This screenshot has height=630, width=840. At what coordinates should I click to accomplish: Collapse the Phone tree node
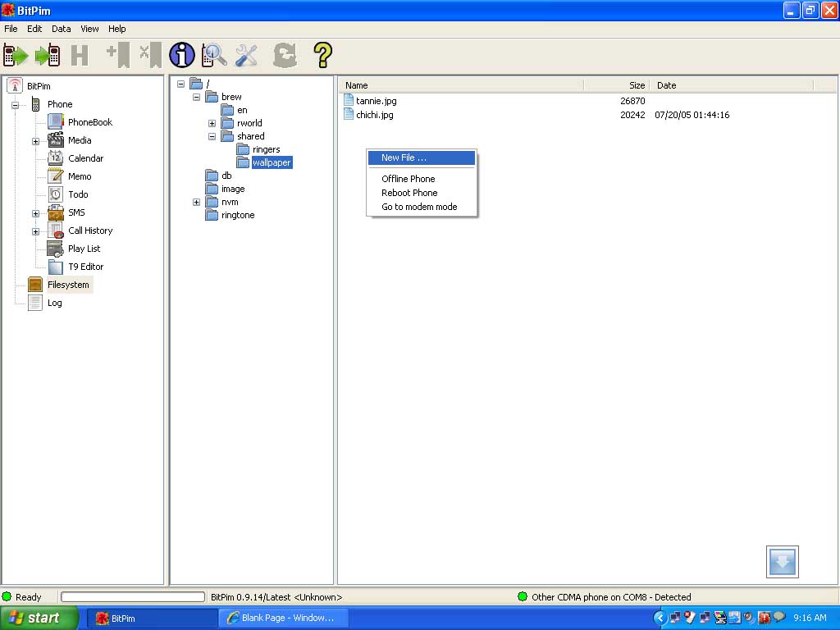16,105
